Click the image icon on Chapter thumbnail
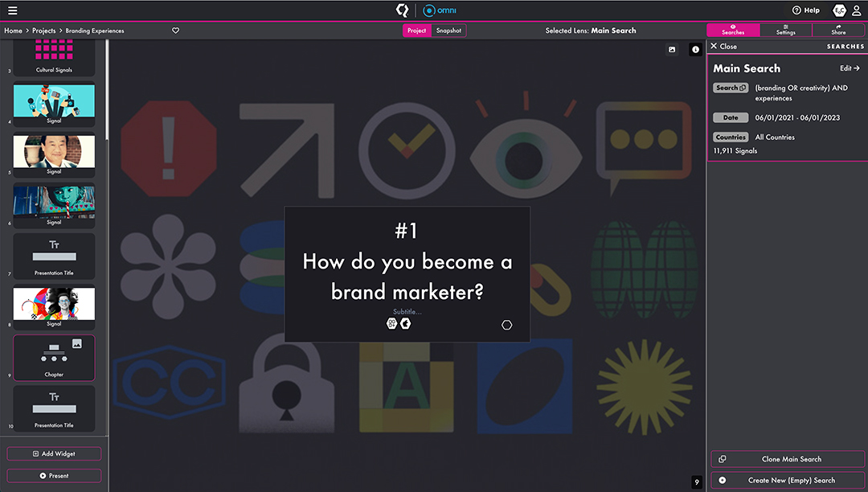 point(77,343)
